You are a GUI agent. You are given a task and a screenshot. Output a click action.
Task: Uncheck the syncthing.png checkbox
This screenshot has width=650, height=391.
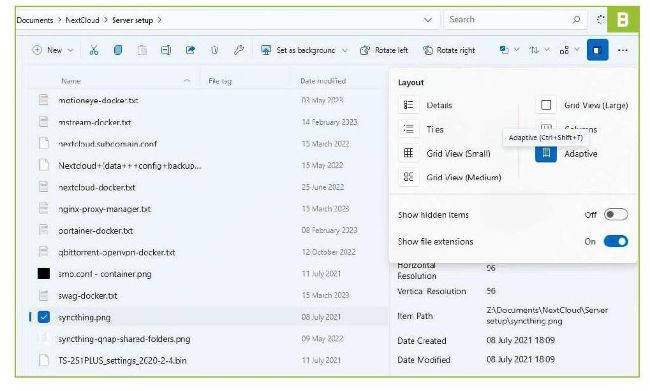pos(44,317)
